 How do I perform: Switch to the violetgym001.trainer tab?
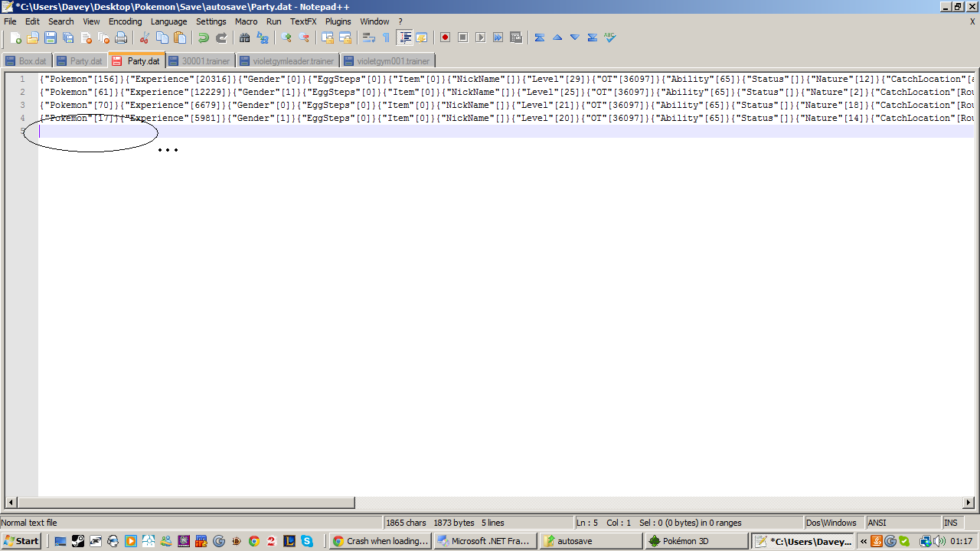pyautogui.click(x=387, y=60)
